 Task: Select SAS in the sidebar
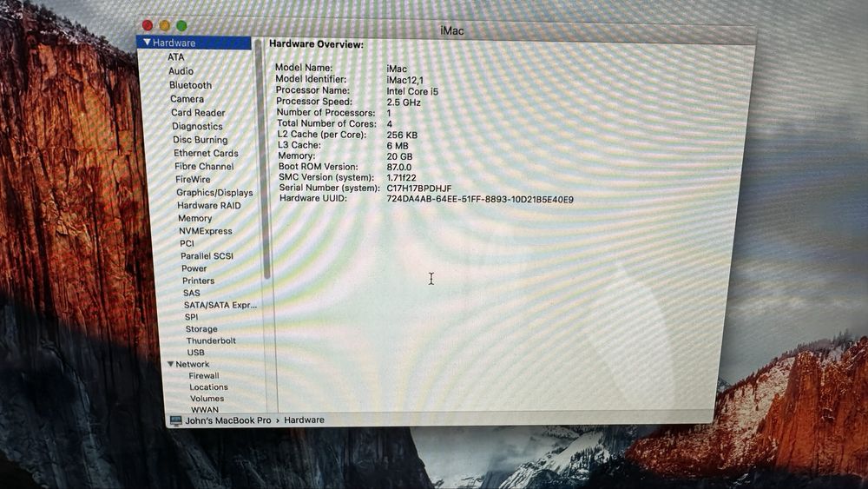[x=192, y=293]
